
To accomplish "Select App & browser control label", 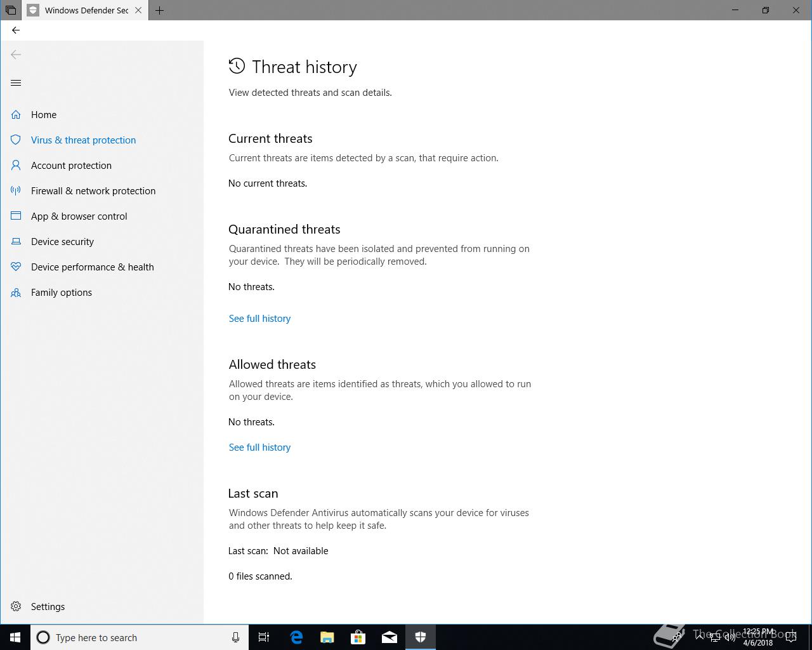I will click(x=79, y=216).
